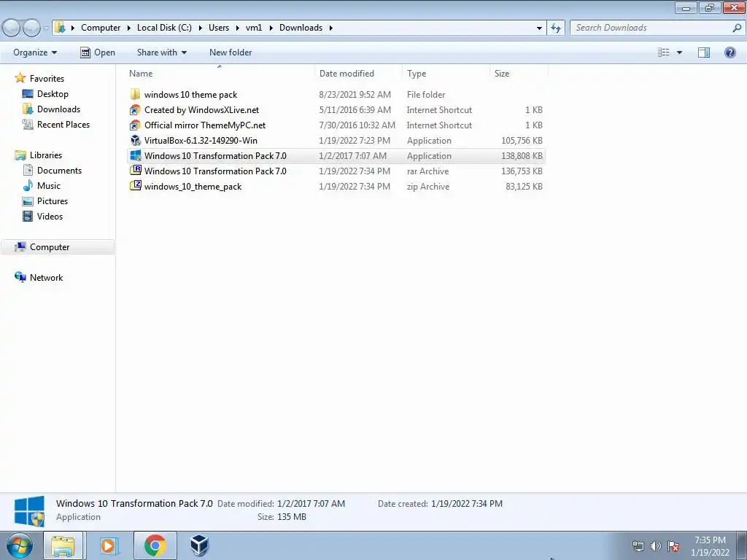Screen dimensions: 747x560
Task: Click the volume speaker tray icon
Action: tap(656, 546)
